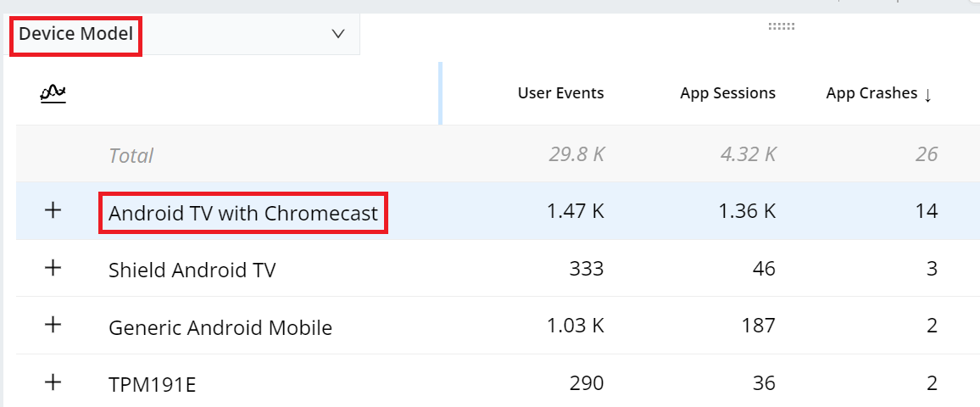The width and height of the screenshot is (980, 407).
Task: Expand the Shield Android TV row
Action: pos(53,269)
